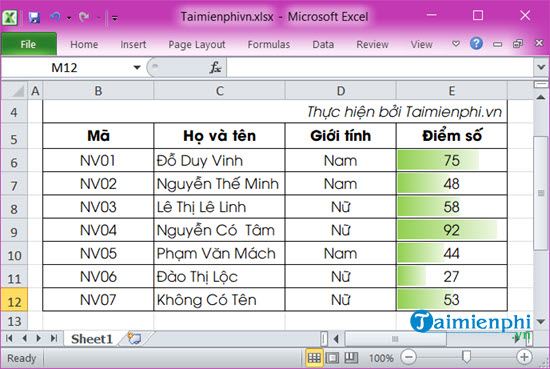The height and width of the screenshot is (369, 550).
Task: Go to next sheet tab arrow
Action: [39, 338]
